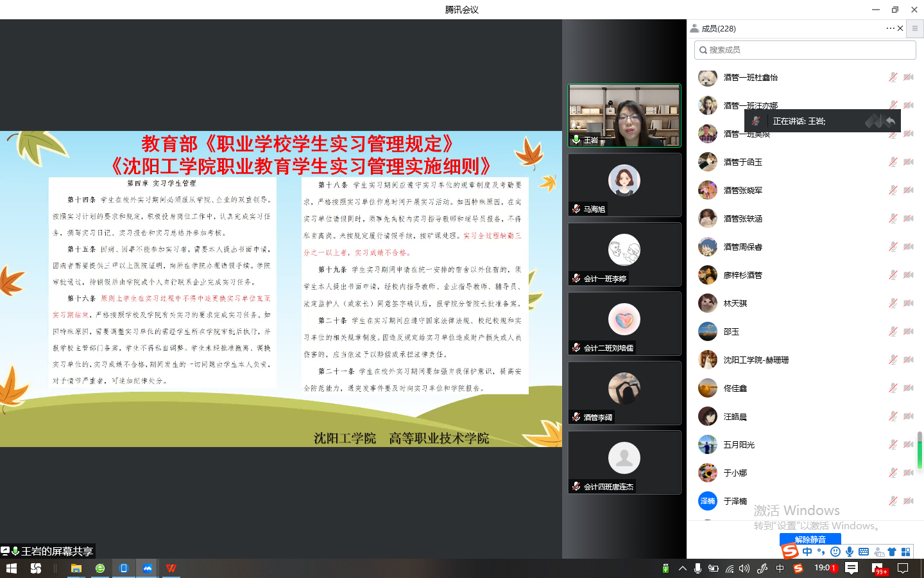Click the 解除静音 unmute button
924x578 pixels.
pos(810,539)
